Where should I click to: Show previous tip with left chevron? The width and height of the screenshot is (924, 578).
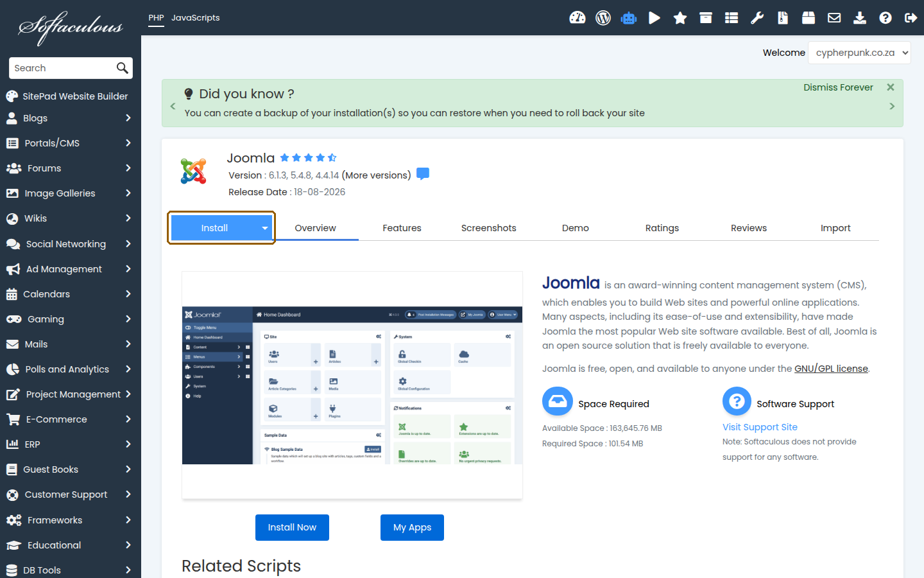[x=173, y=106]
